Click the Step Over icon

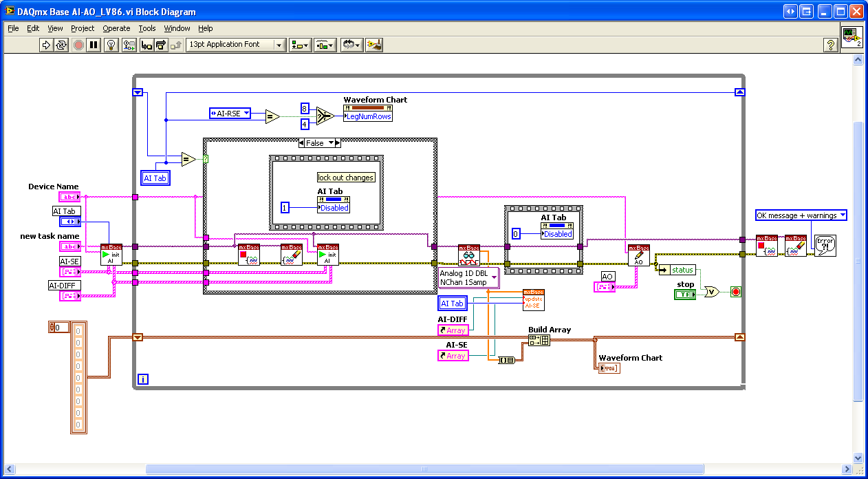pos(161,45)
